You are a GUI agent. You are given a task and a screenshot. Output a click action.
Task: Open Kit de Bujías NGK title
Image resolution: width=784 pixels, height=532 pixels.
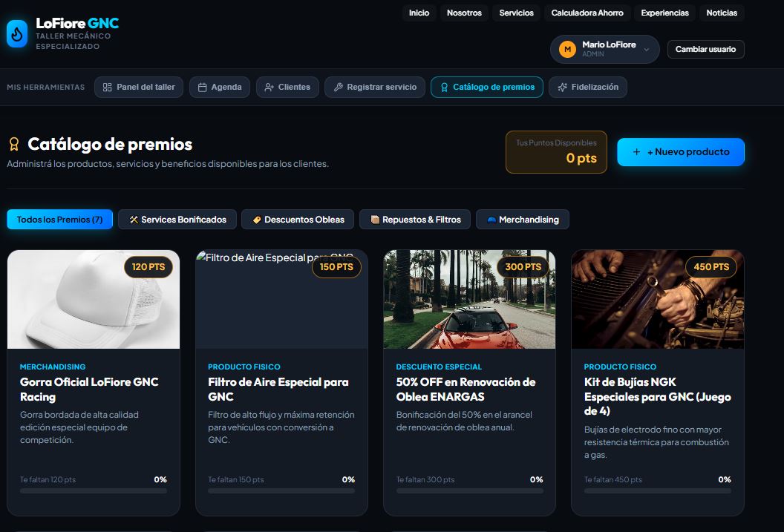point(658,397)
